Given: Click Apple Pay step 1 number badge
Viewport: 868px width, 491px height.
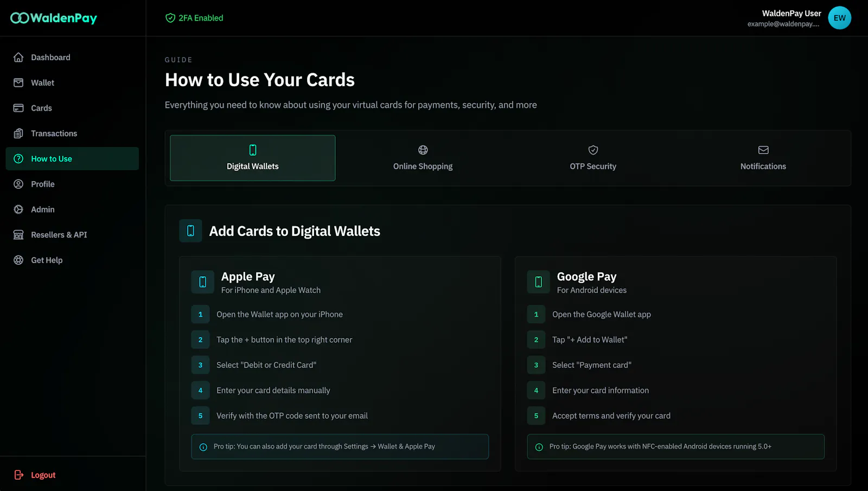Looking at the screenshot, I should pos(200,314).
